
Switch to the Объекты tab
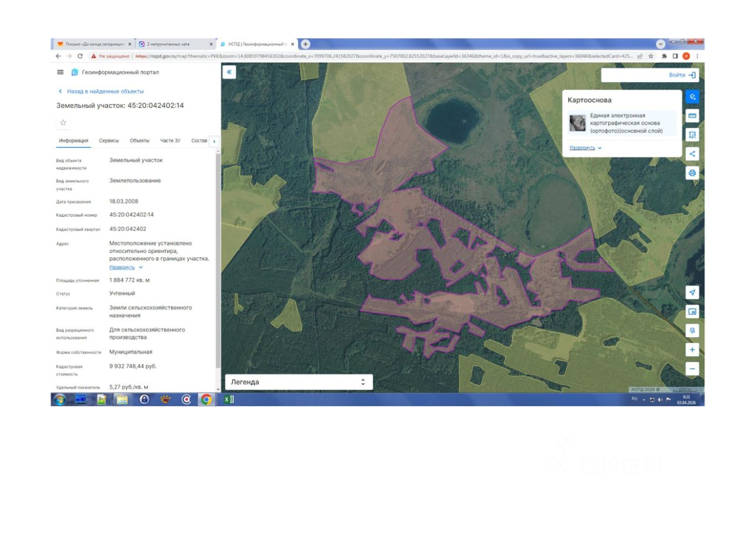coord(139,141)
